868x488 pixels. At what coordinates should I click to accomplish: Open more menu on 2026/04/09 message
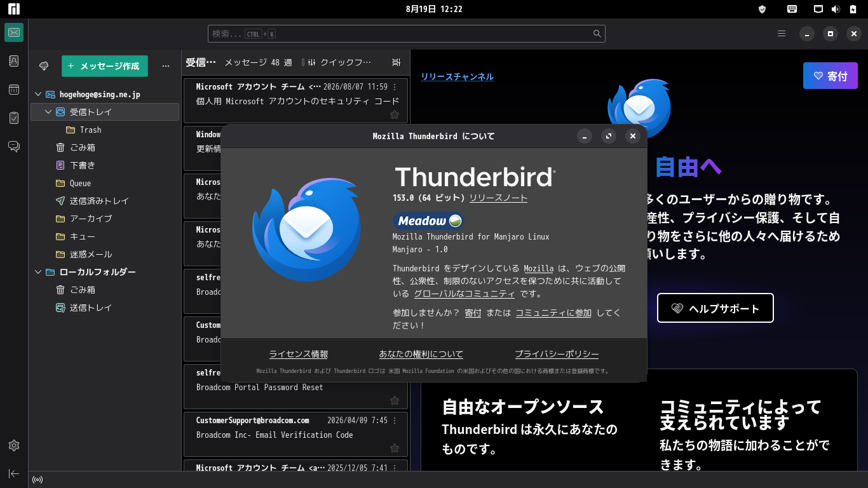[x=395, y=420]
